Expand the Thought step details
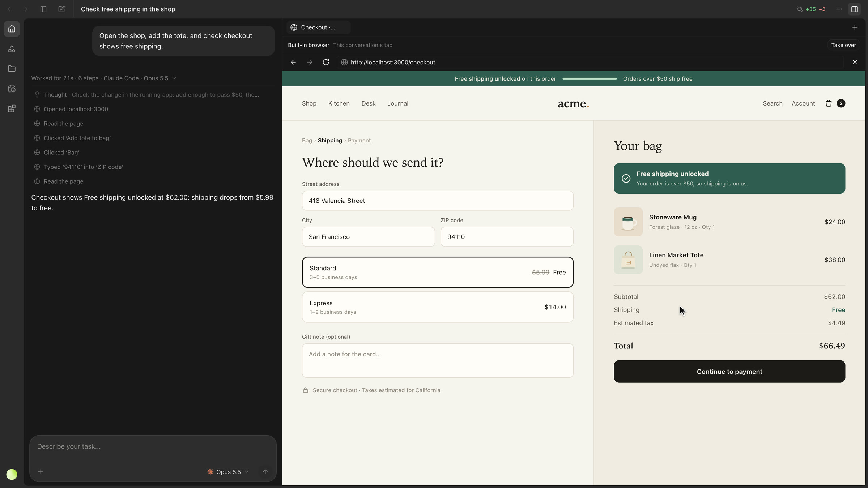The image size is (868, 488). click(x=146, y=95)
